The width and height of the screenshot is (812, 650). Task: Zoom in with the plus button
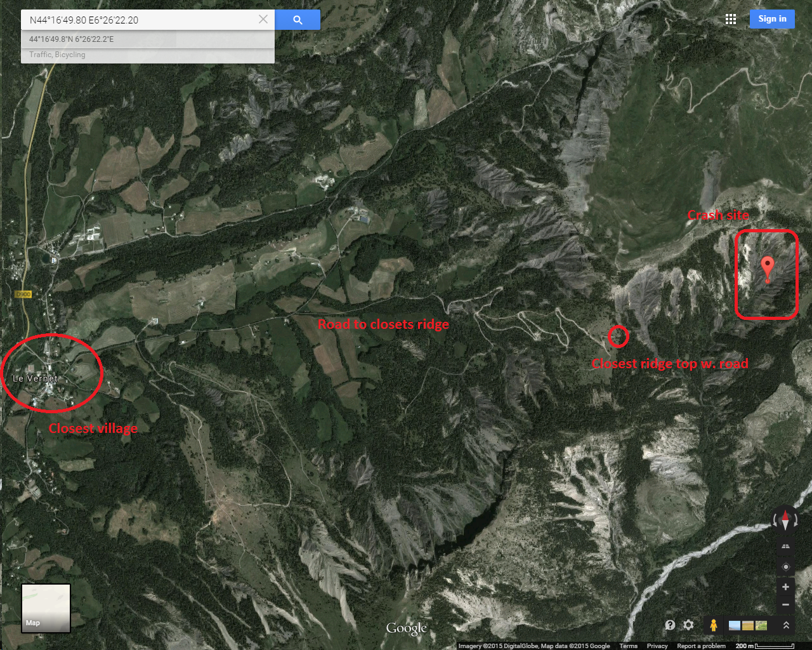click(785, 587)
